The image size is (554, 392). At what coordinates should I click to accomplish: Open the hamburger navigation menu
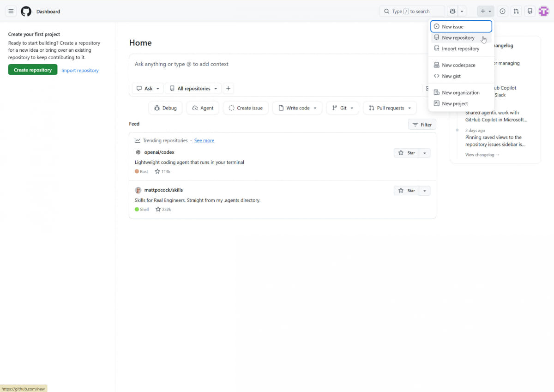click(11, 11)
